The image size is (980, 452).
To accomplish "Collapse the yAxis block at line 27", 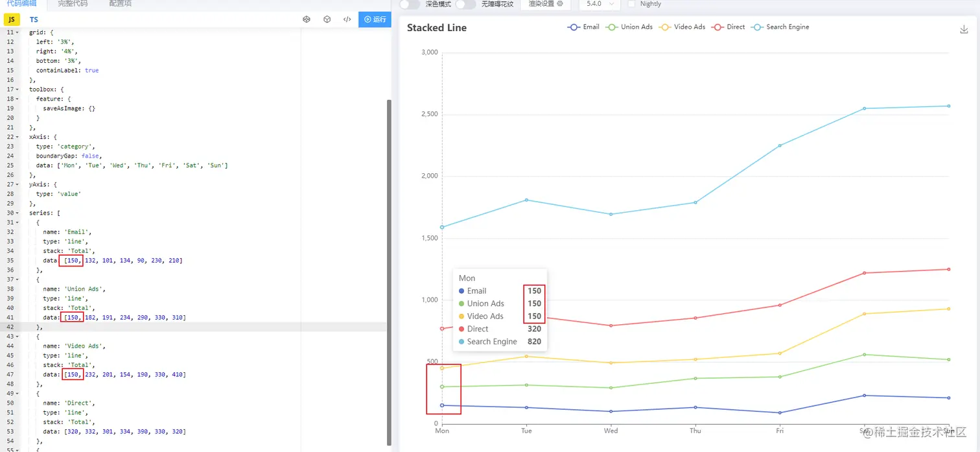I will coord(17,184).
